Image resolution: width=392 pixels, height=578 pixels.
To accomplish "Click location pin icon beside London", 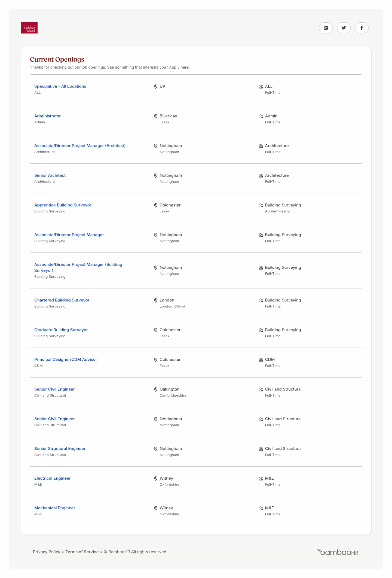I will click(156, 300).
